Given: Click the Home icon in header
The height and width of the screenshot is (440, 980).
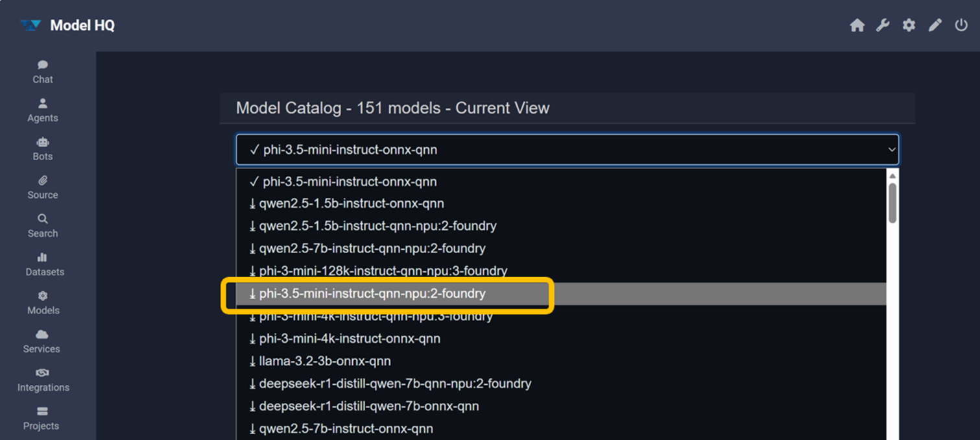Looking at the screenshot, I should (857, 25).
